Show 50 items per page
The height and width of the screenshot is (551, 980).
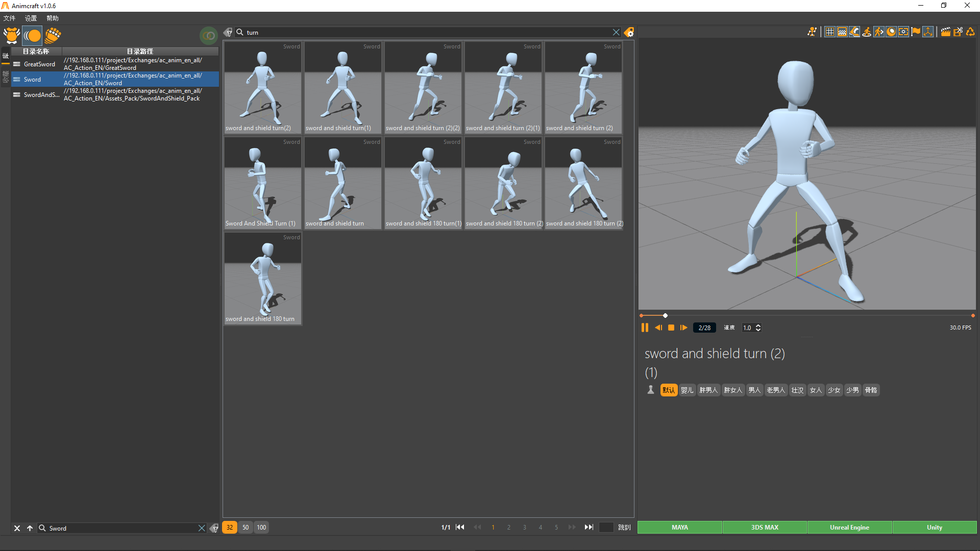246,528
